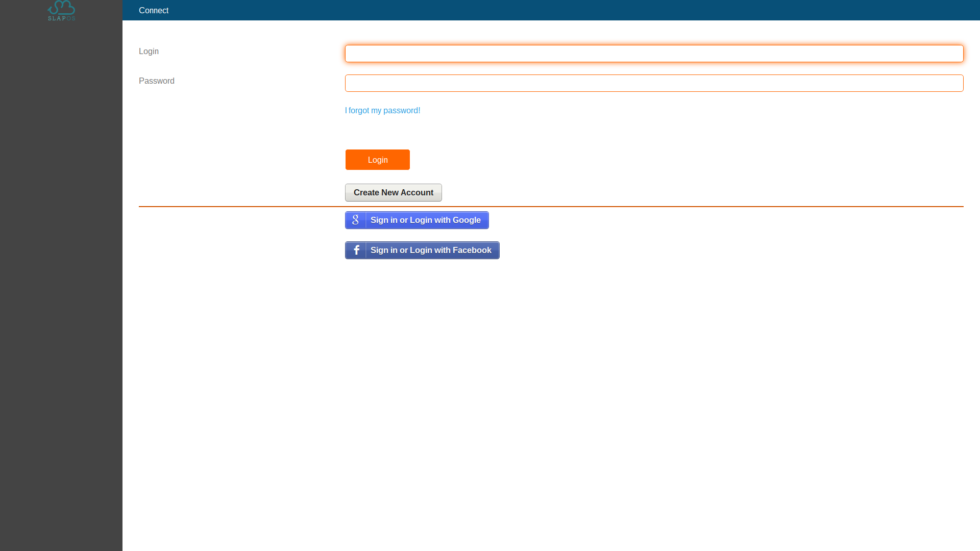The height and width of the screenshot is (551, 980).
Task: Click the SlapOS cloud logo icon
Action: [61, 10]
